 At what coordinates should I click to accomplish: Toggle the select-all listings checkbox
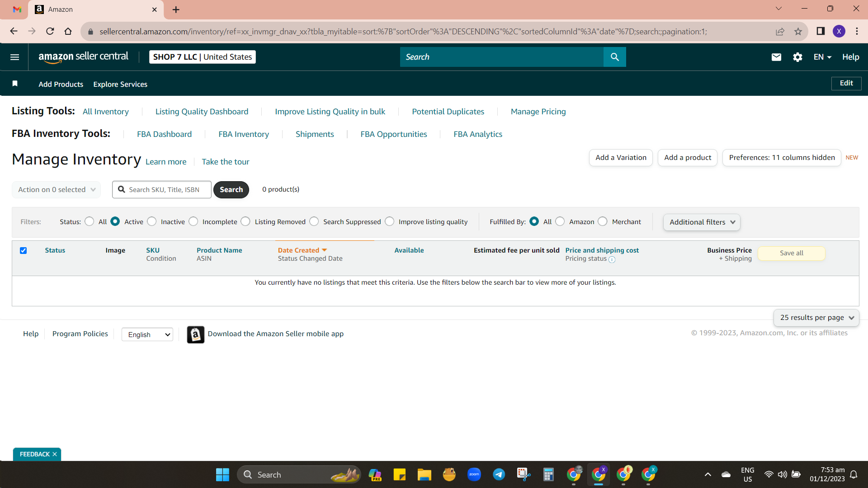coord(24,250)
